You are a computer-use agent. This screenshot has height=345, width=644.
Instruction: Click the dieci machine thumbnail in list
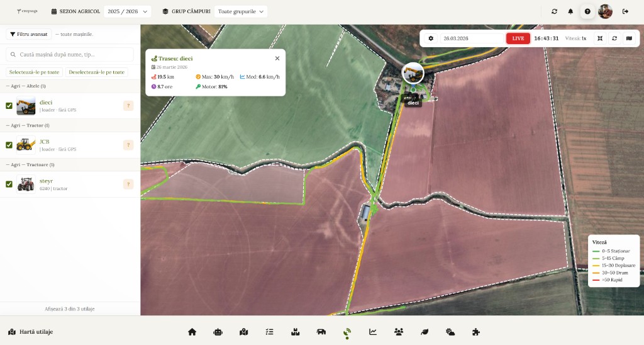coord(26,106)
